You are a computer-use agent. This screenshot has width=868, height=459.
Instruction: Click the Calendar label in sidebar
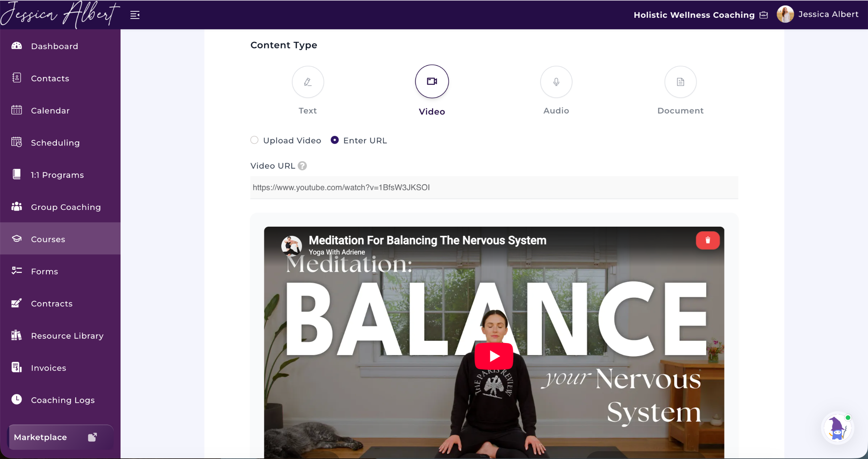[50, 111]
